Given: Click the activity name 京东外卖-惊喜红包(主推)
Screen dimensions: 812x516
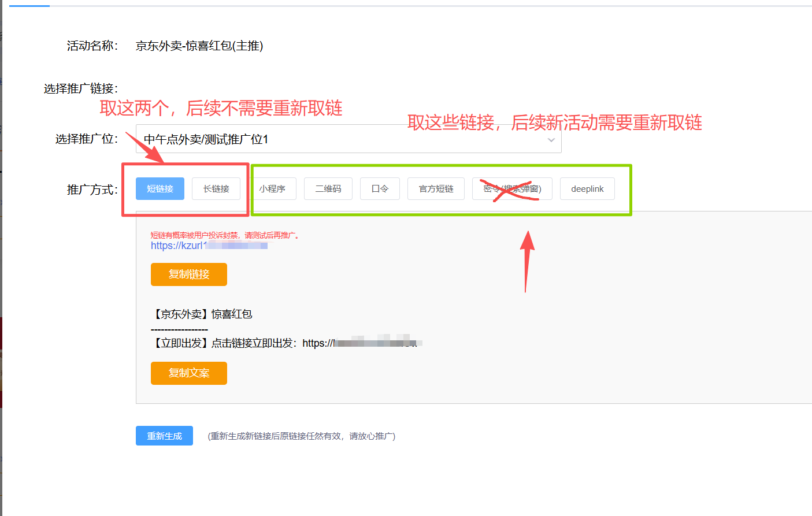Looking at the screenshot, I should [199, 46].
